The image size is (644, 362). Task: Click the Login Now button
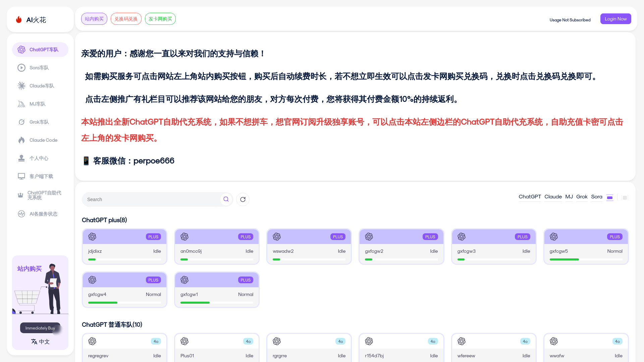pos(615,19)
